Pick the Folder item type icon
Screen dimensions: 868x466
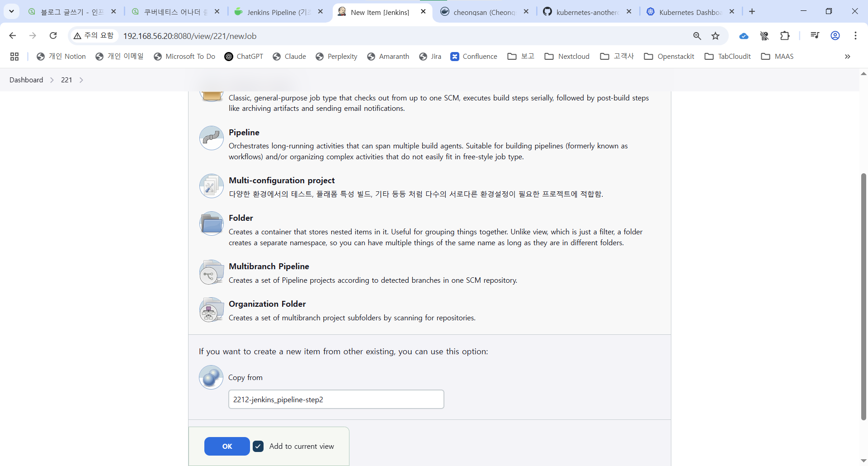[x=212, y=223]
